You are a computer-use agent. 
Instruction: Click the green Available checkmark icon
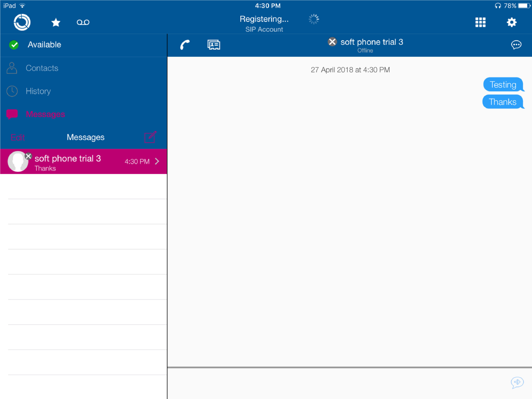(x=14, y=45)
